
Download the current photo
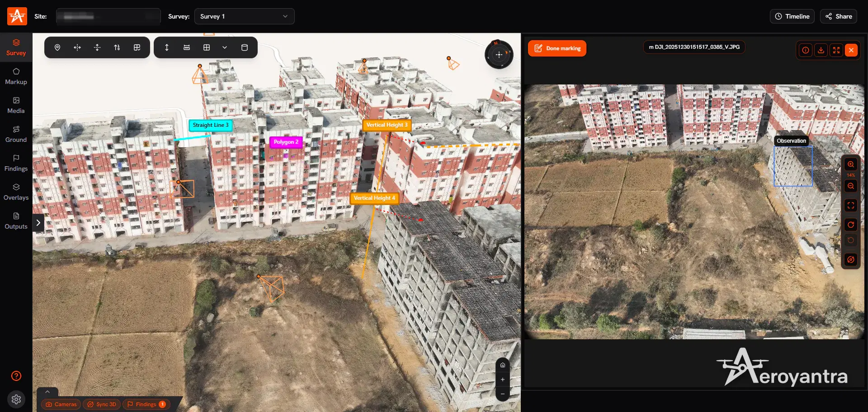click(821, 50)
